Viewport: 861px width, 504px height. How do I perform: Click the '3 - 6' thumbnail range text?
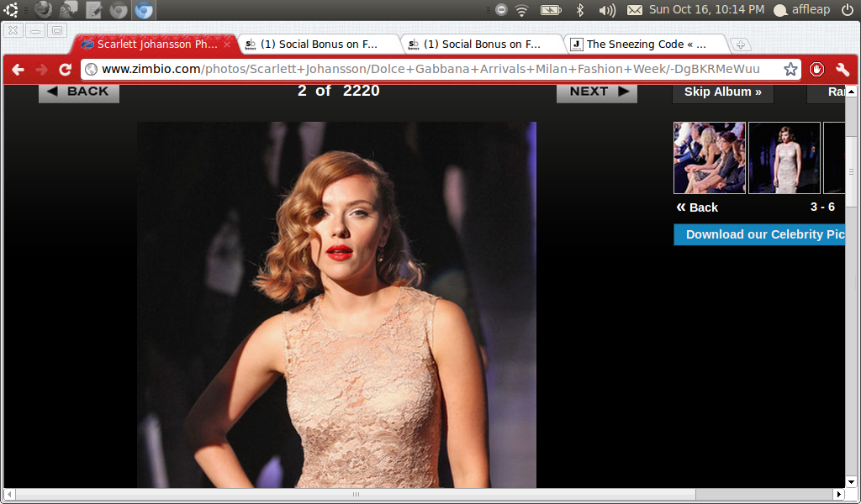(822, 207)
